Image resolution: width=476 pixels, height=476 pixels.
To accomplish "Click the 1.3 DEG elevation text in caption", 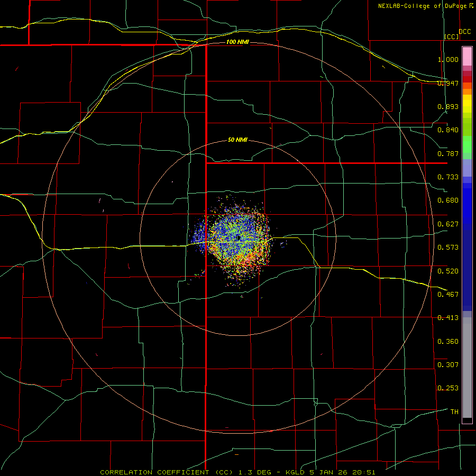I will pyautogui.click(x=255, y=472).
